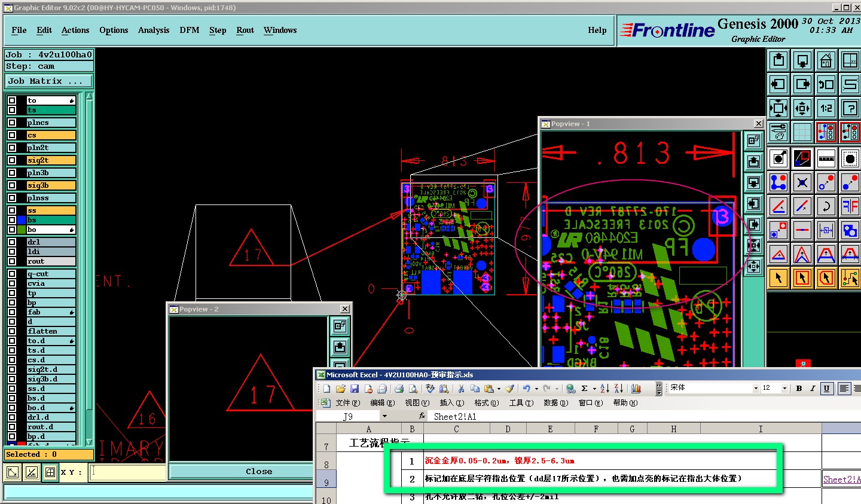Click the 1:2 zoom scale icon
861x504 pixels.
click(x=826, y=108)
